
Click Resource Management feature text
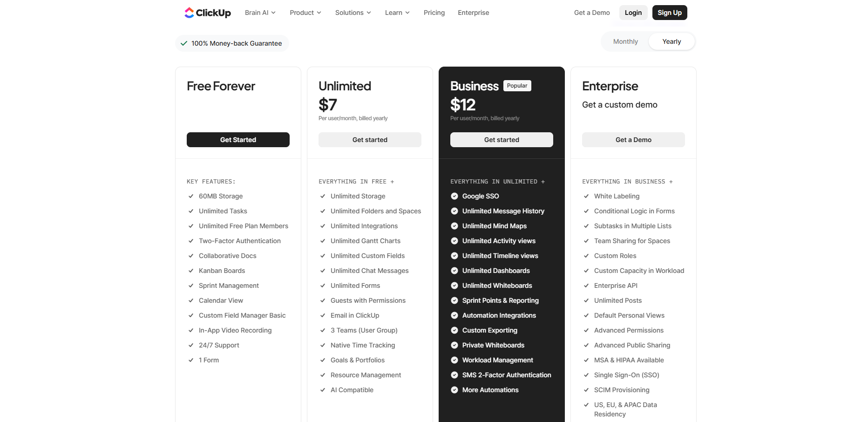click(366, 375)
